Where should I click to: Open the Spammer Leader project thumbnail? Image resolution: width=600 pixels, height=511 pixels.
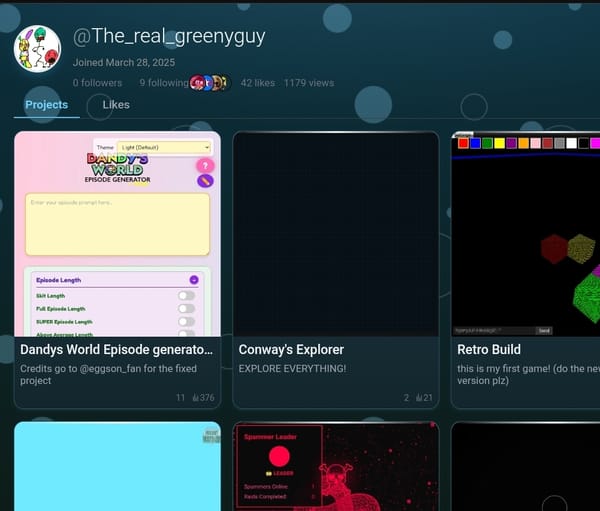[336, 466]
